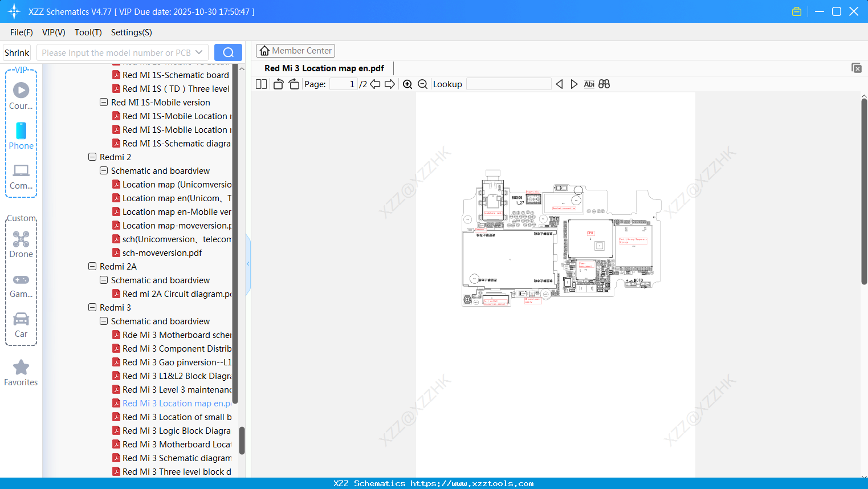Collapse the Redmi 2A Schematic and boardview node
The image size is (868, 489).
104,280
